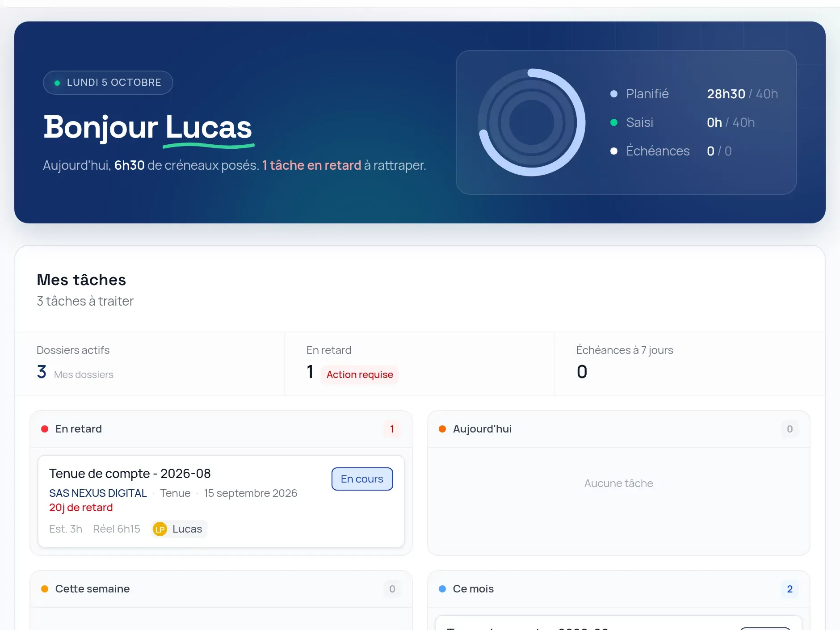
Task: Click the amber dot beside Cette semaine
Action: coord(45,589)
